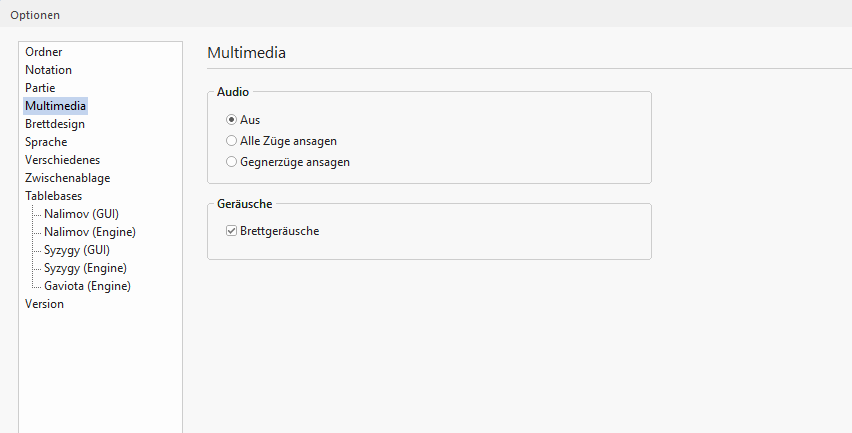Select Gaviota (Engine) entry
This screenshot has height=433, width=852.
[x=87, y=286]
